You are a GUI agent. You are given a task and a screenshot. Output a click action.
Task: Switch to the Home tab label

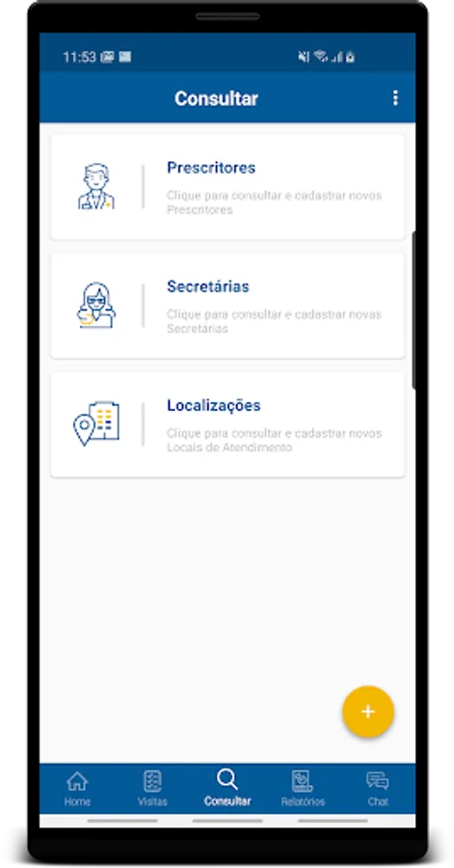[x=77, y=801]
